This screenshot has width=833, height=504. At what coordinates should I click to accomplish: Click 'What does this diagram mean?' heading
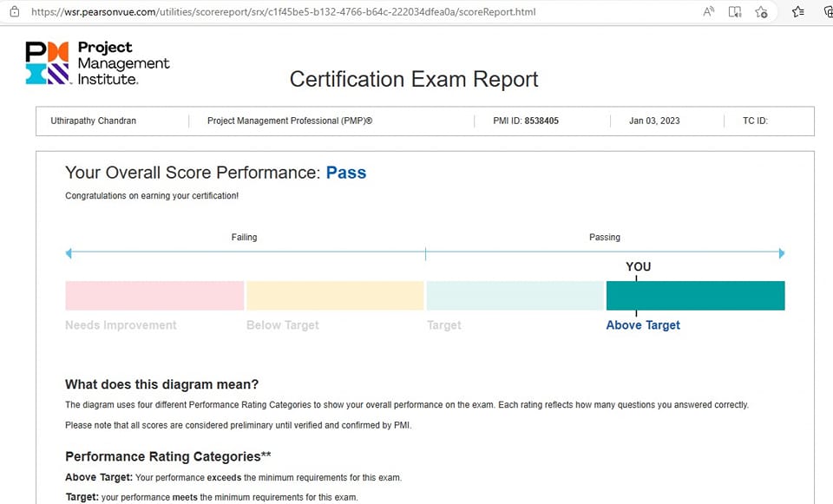161,384
